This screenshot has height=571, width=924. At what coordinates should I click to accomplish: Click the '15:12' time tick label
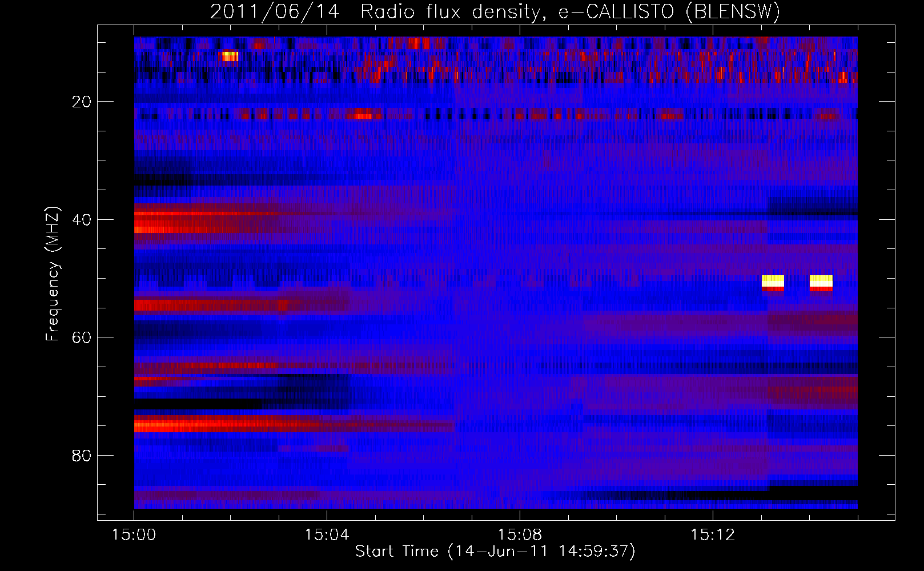[x=713, y=535]
